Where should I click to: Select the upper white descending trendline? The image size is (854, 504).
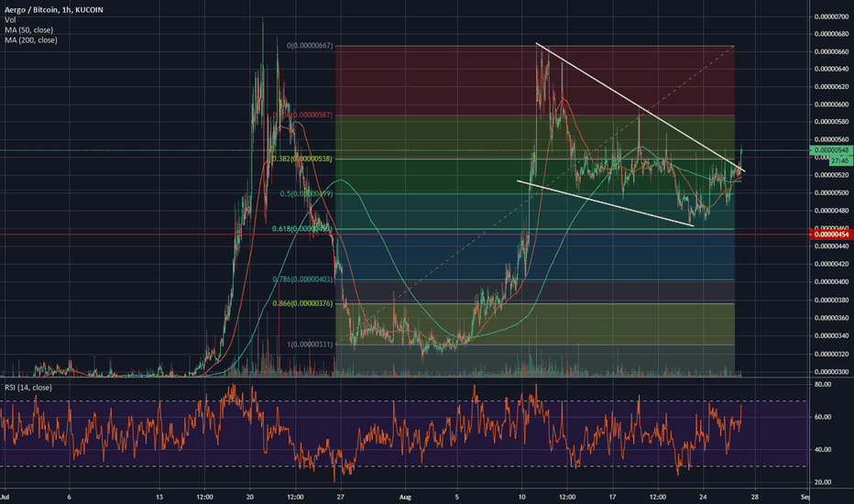[x=640, y=107]
